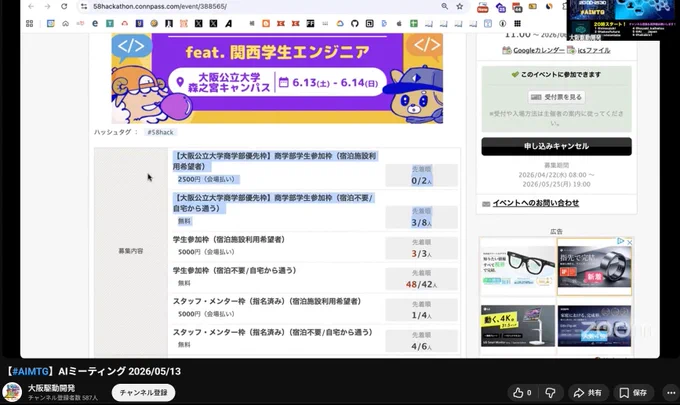Click '学生参加枠（宿泊不要/自宅から通う）' row title

tap(235, 271)
